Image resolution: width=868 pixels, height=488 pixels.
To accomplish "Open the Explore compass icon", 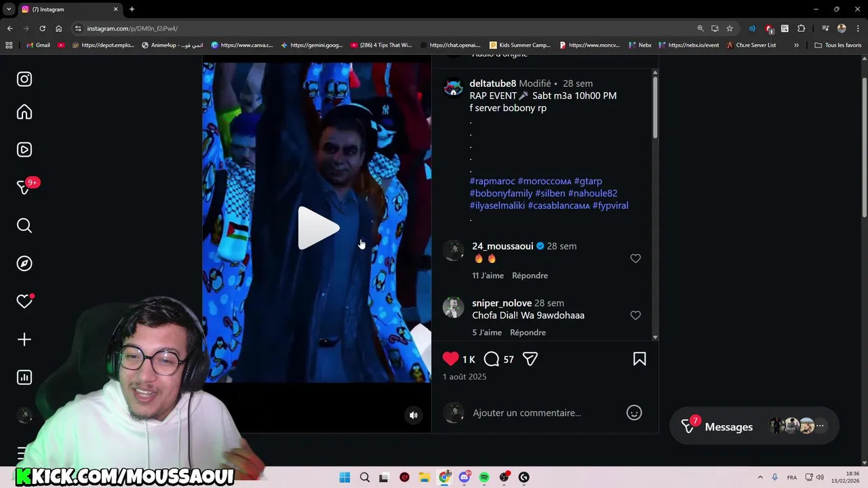I will [24, 264].
